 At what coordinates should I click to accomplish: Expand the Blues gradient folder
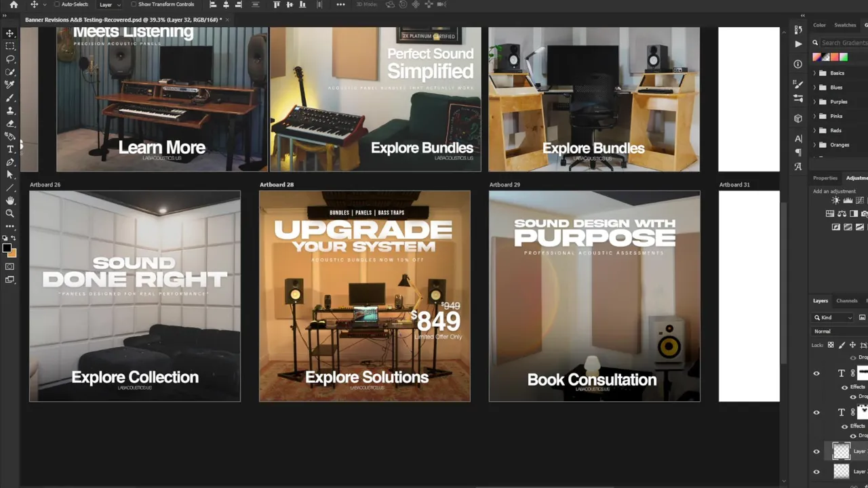pyautogui.click(x=814, y=87)
